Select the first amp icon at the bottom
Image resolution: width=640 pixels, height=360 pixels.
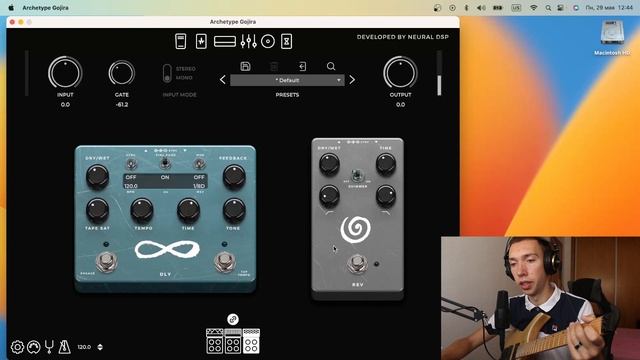[x=215, y=341]
